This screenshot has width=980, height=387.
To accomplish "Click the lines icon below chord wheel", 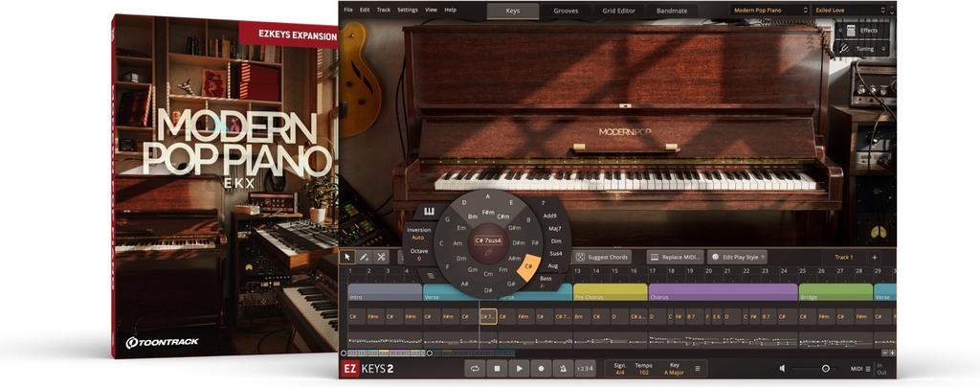I will tap(430, 275).
